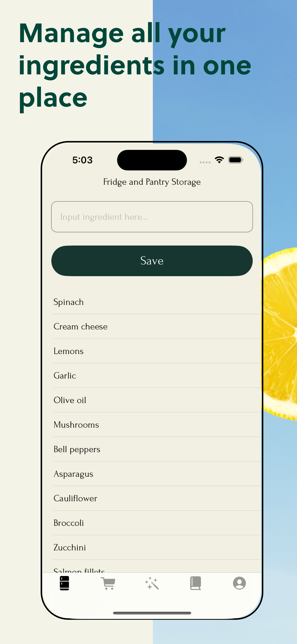Tap the 5:03 clock in status bar

click(82, 160)
